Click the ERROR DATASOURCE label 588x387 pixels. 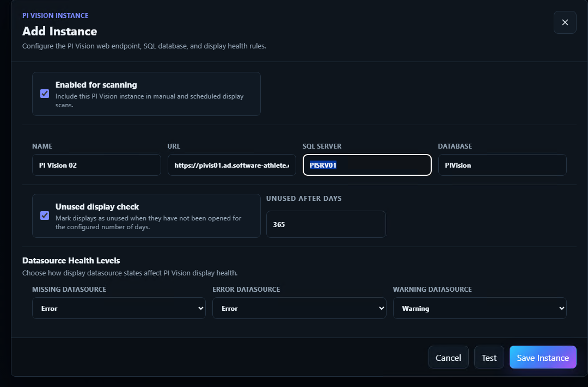(x=246, y=290)
